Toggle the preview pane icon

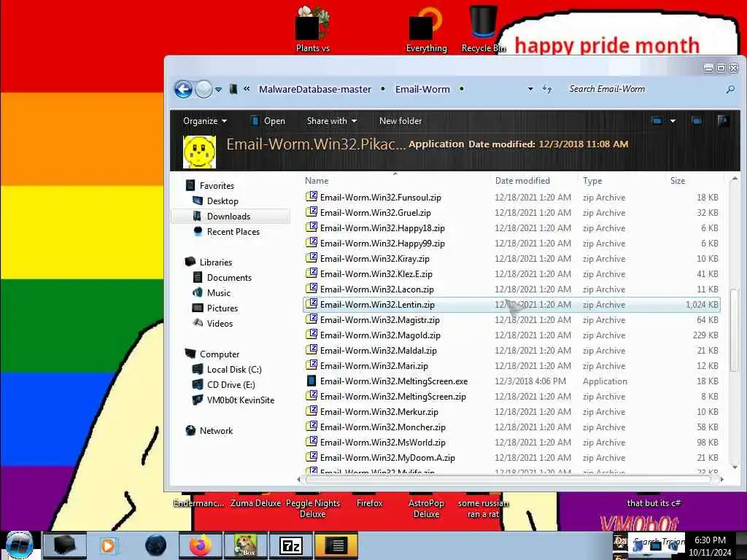coord(697,121)
